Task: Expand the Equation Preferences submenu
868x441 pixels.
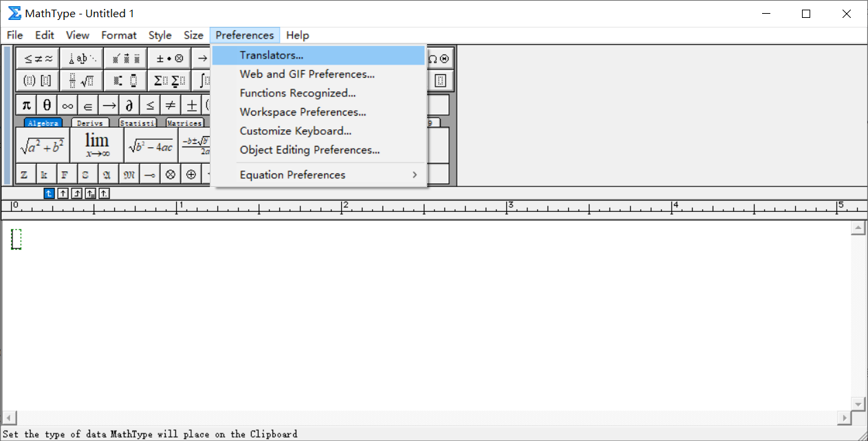Action: [318, 175]
